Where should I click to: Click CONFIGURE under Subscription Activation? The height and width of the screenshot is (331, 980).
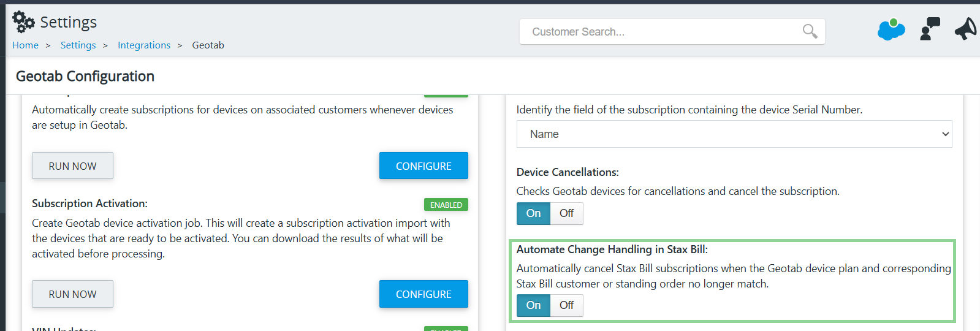point(424,294)
